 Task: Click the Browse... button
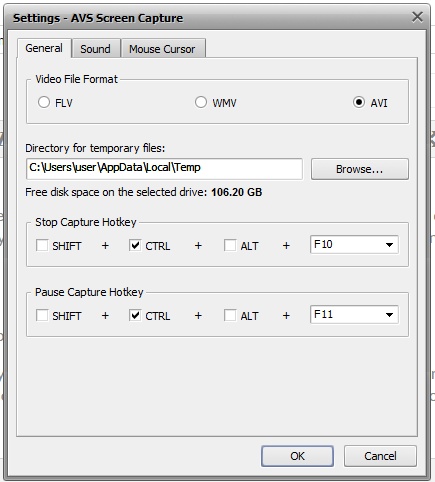(360, 169)
